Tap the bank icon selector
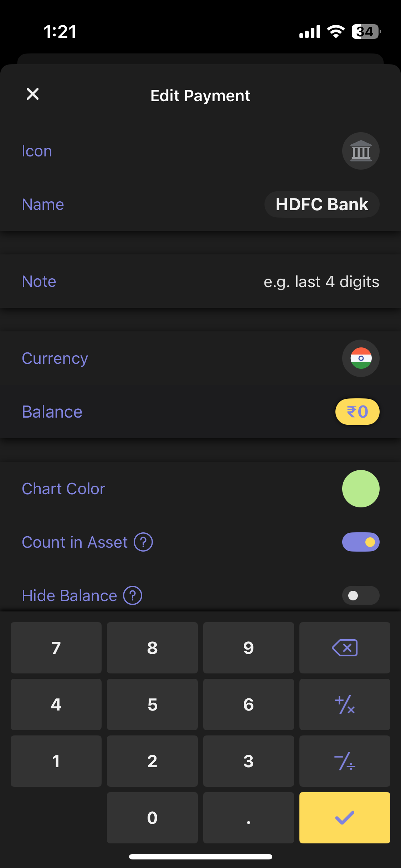The height and width of the screenshot is (868, 401). (x=361, y=151)
